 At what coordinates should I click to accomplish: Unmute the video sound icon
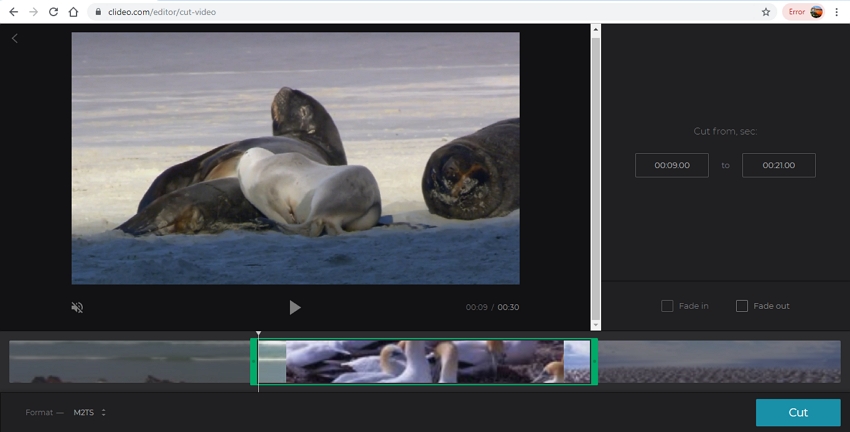click(x=77, y=307)
